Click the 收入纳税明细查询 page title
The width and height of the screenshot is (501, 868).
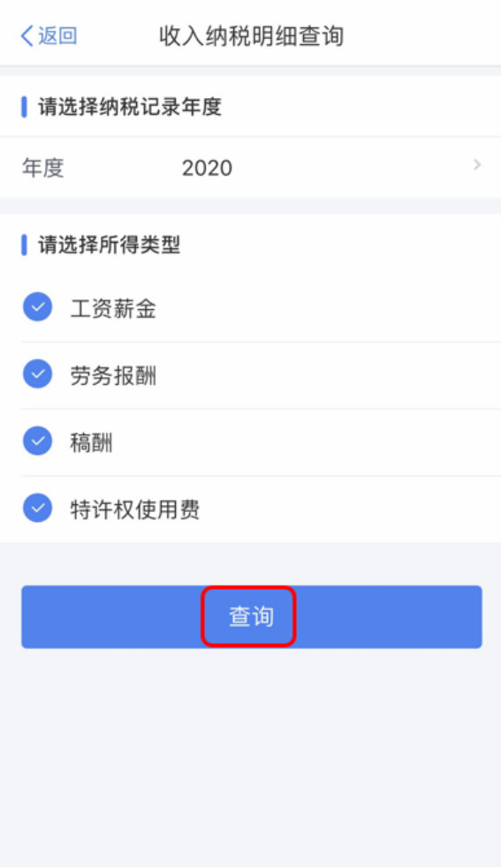(252, 36)
